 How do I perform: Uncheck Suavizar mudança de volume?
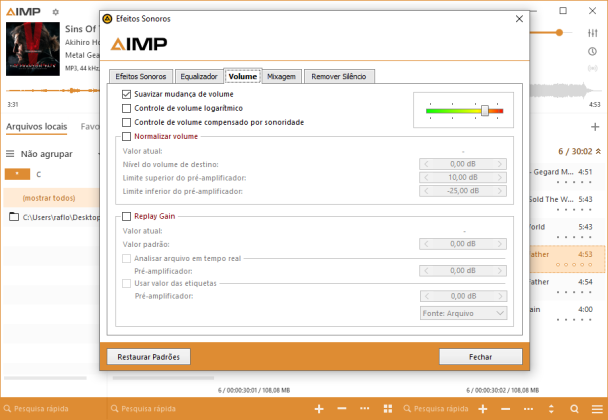(x=126, y=94)
